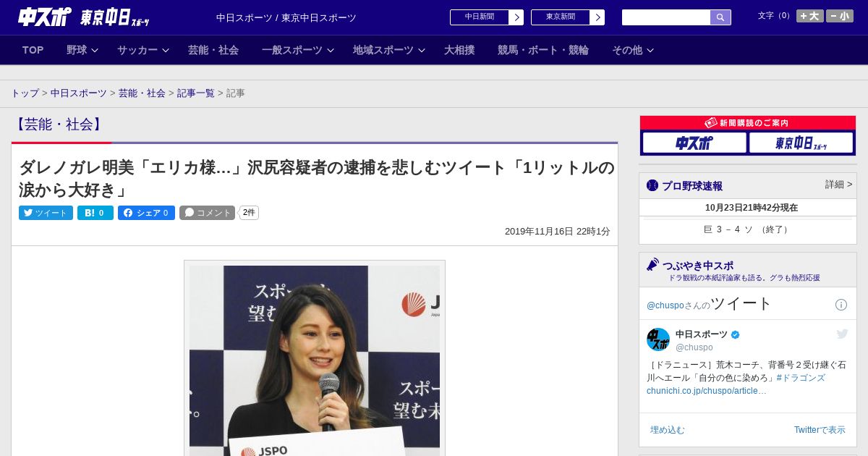Open comments with コメント button

coord(207,213)
